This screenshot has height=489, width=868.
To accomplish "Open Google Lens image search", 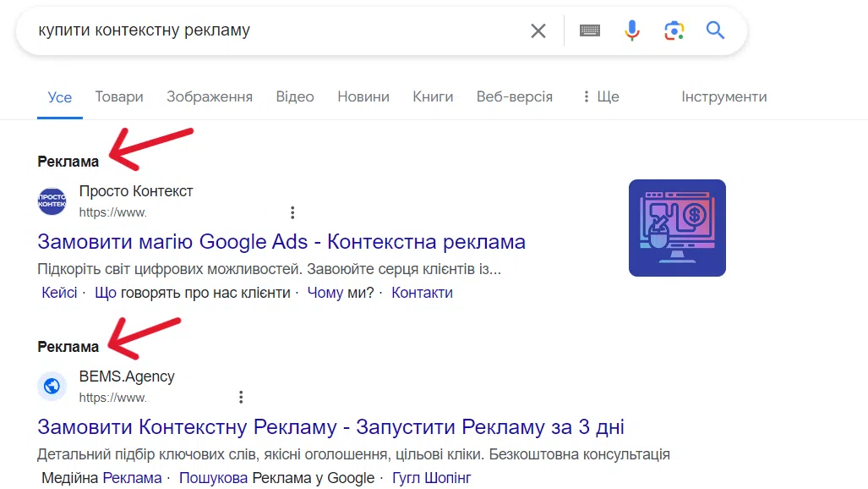I will (x=674, y=30).
